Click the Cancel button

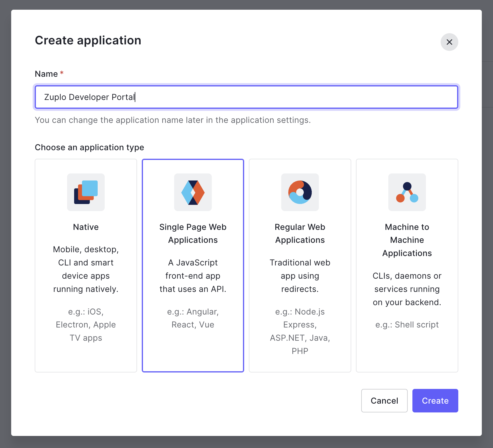[x=384, y=400]
